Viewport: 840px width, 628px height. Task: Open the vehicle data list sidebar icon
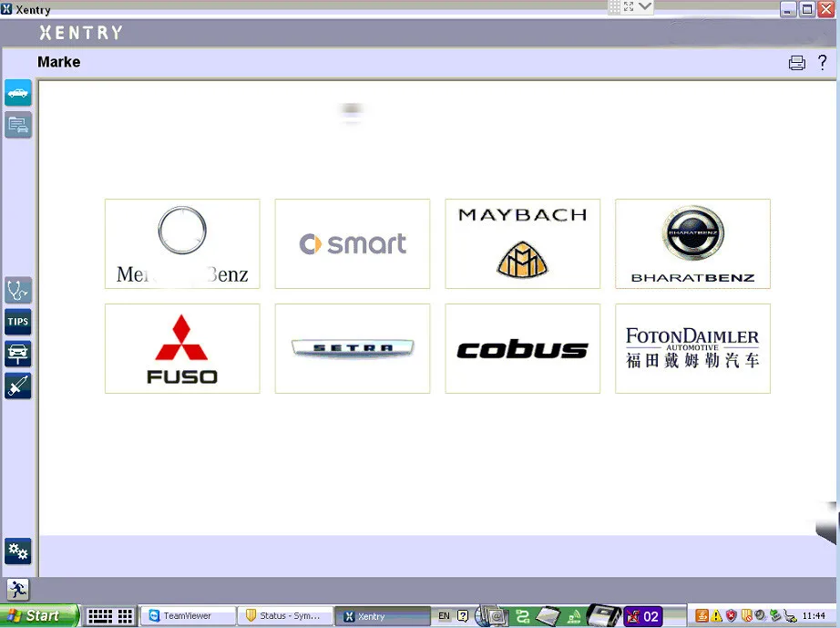pyautogui.click(x=18, y=125)
